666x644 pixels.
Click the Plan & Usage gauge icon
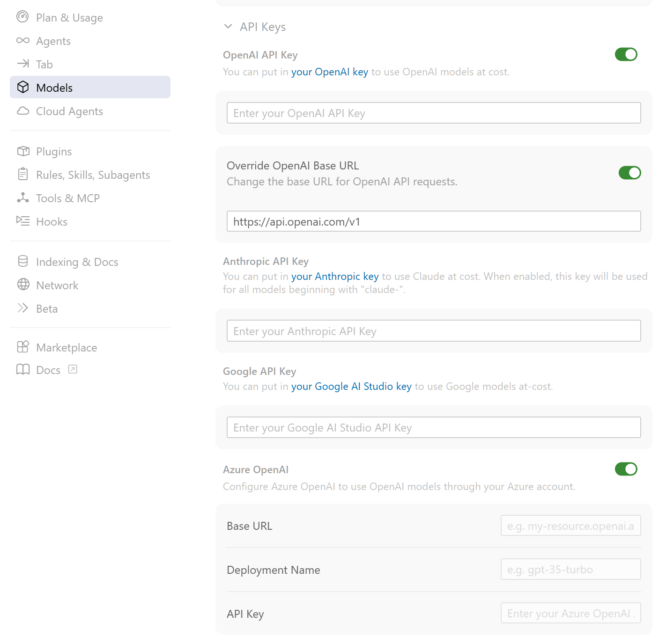[x=22, y=17]
